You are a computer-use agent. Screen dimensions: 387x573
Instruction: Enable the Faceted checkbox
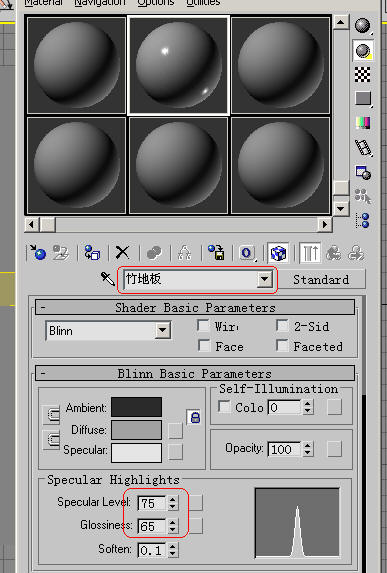pyautogui.click(x=282, y=345)
